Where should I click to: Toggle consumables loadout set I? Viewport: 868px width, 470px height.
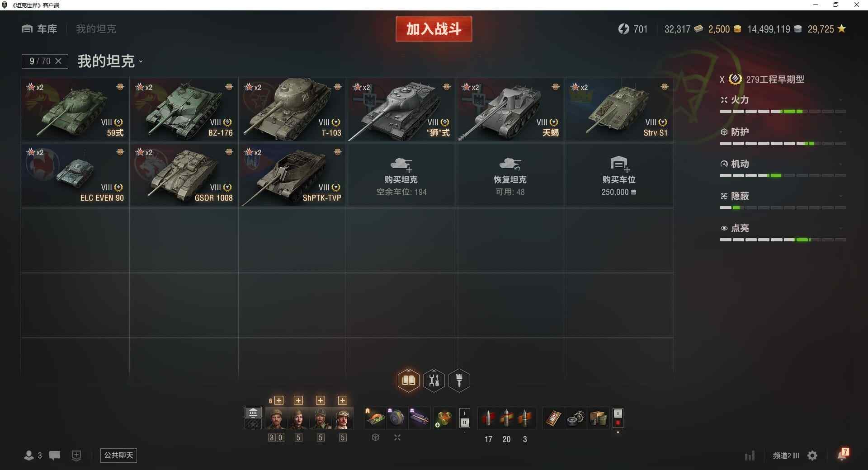point(618,414)
